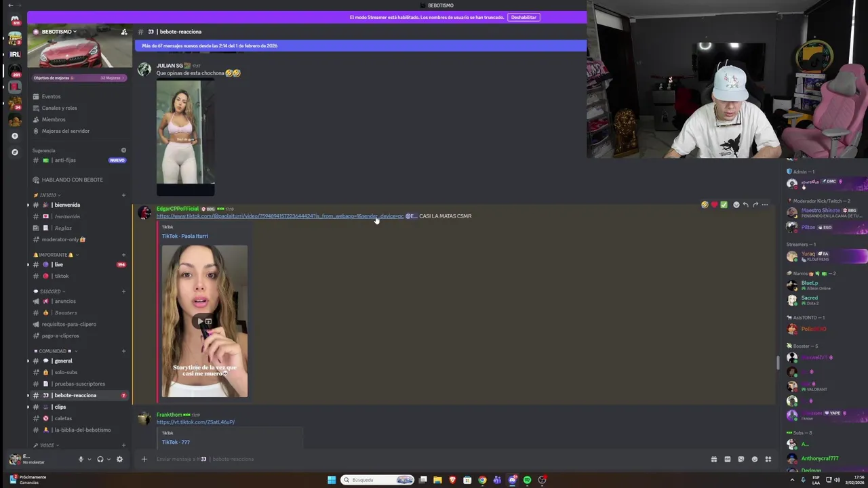868x488 pixels.
Task: Add laughing emoji reaction to message
Action: (705, 205)
